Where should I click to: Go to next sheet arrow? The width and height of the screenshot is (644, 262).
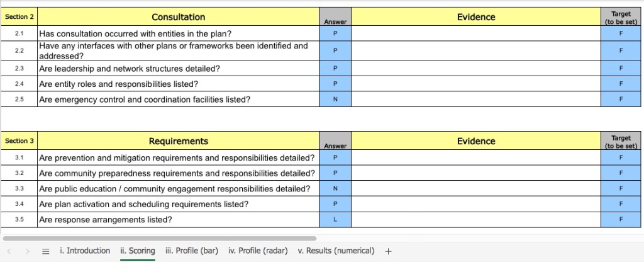pyautogui.click(x=27, y=251)
